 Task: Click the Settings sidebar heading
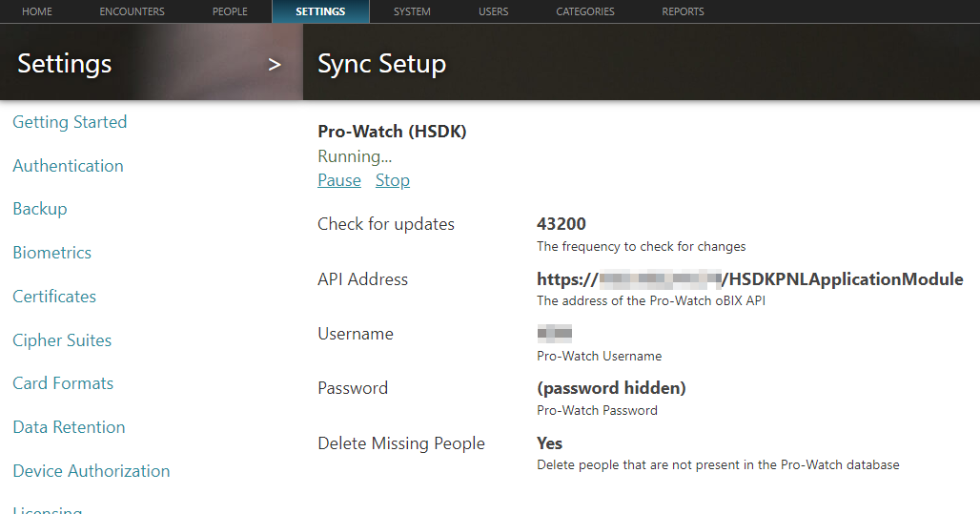point(65,64)
